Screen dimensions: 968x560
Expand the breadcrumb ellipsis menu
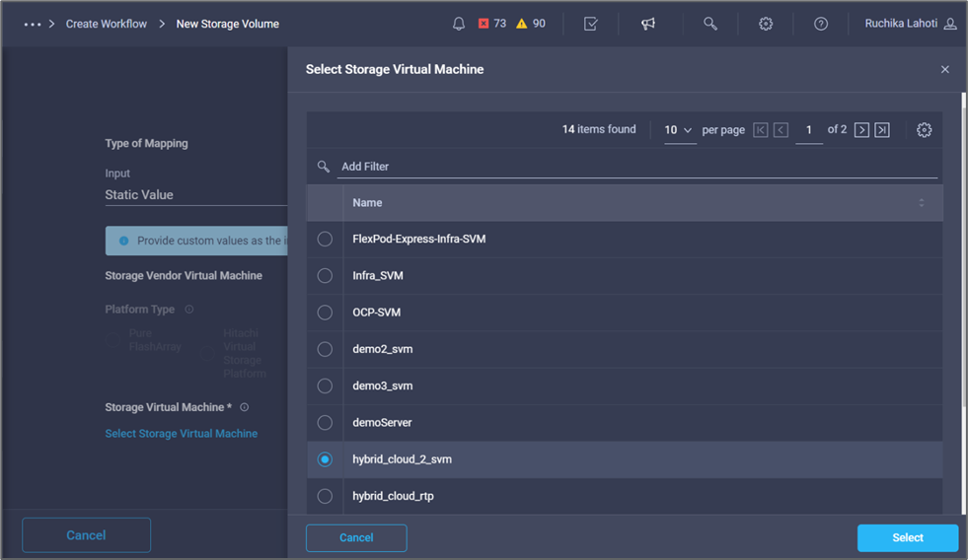[32, 24]
